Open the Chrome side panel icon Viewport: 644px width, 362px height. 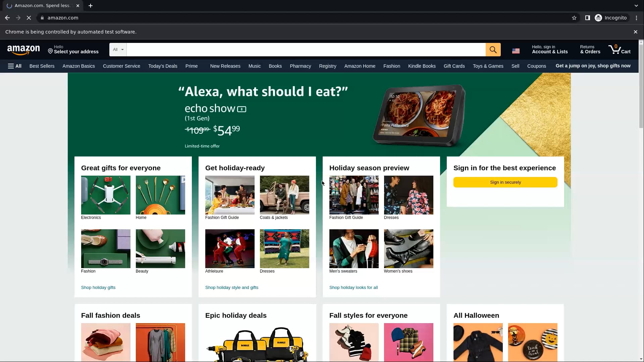click(x=588, y=18)
